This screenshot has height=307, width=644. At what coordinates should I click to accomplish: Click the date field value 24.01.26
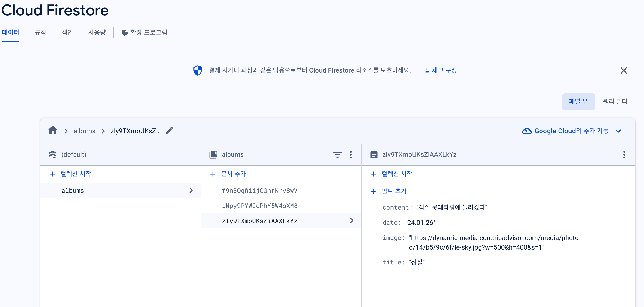coord(420,223)
